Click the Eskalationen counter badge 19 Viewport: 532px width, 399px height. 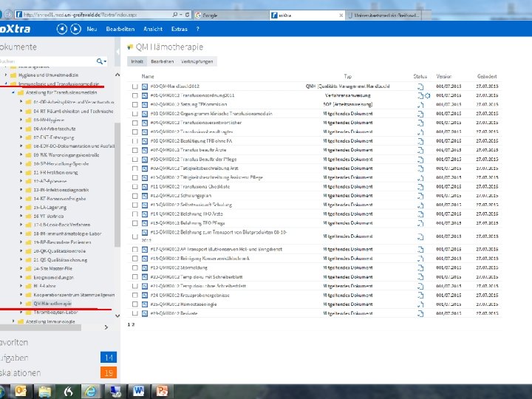pyautogui.click(x=109, y=372)
